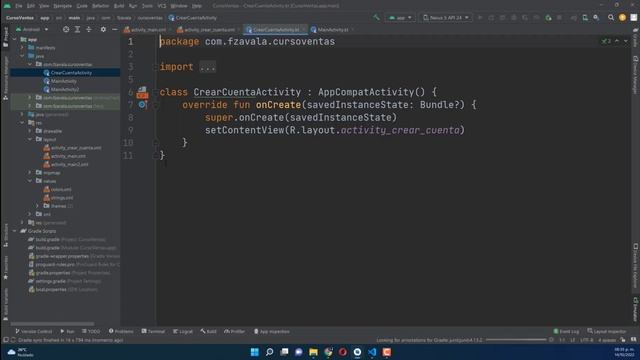Select MainActivity2 in project tree
This screenshot has width=640, height=360.
[x=61, y=89]
